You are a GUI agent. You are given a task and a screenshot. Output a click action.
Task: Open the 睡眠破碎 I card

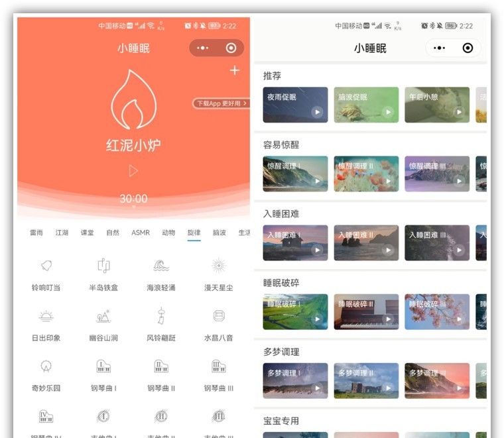point(295,312)
